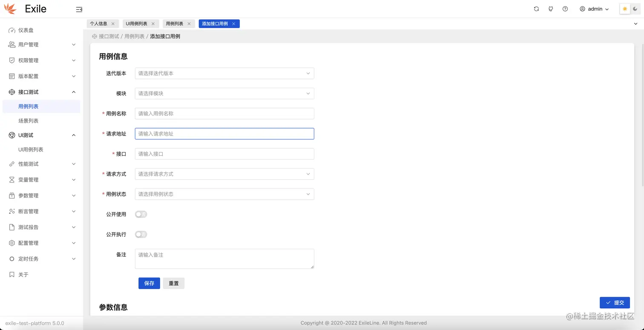Image resolution: width=644 pixels, height=330 pixels.
Task: Open the 迭代版本 dropdown
Action: [x=224, y=73]
